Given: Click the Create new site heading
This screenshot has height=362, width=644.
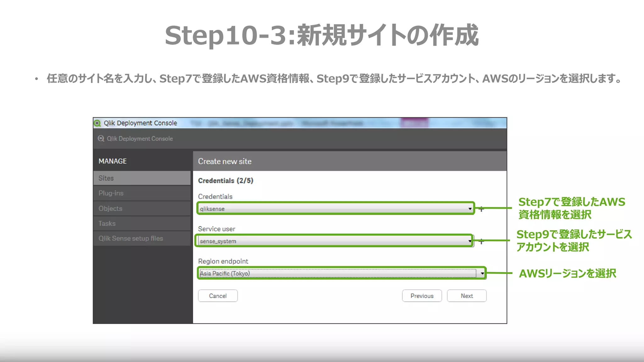Looking at the screenshot, I should click(x=225, y=162).
